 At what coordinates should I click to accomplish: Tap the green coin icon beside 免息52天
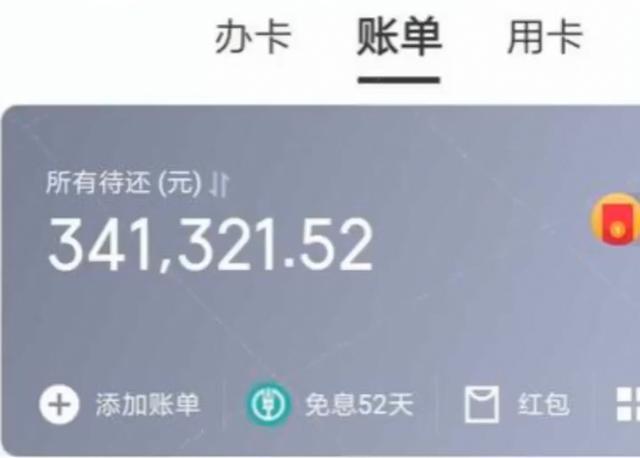point(268,404)
